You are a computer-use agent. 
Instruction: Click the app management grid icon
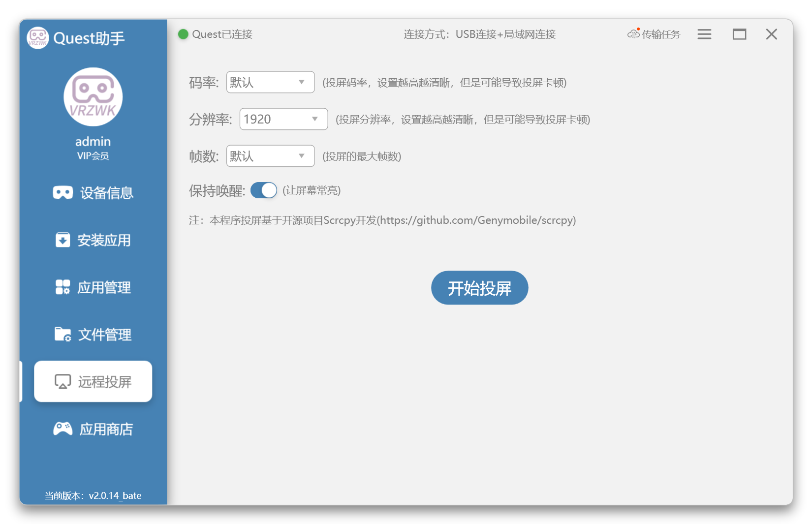(62, 287)
